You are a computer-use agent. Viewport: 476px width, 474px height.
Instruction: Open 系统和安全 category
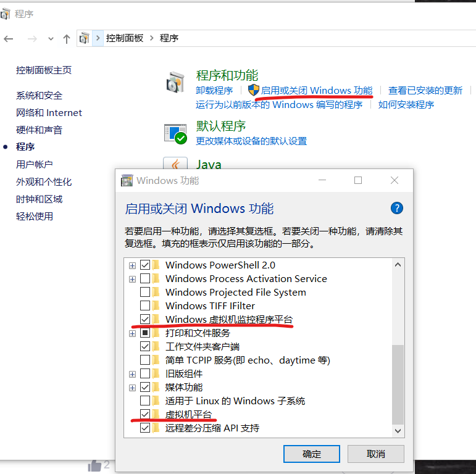39,95
